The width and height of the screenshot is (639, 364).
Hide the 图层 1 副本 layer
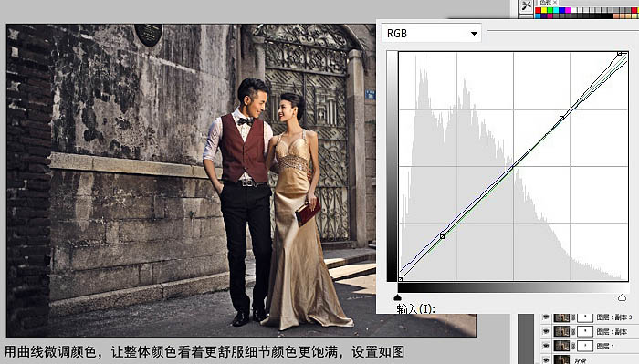click(x=546, y=331)
